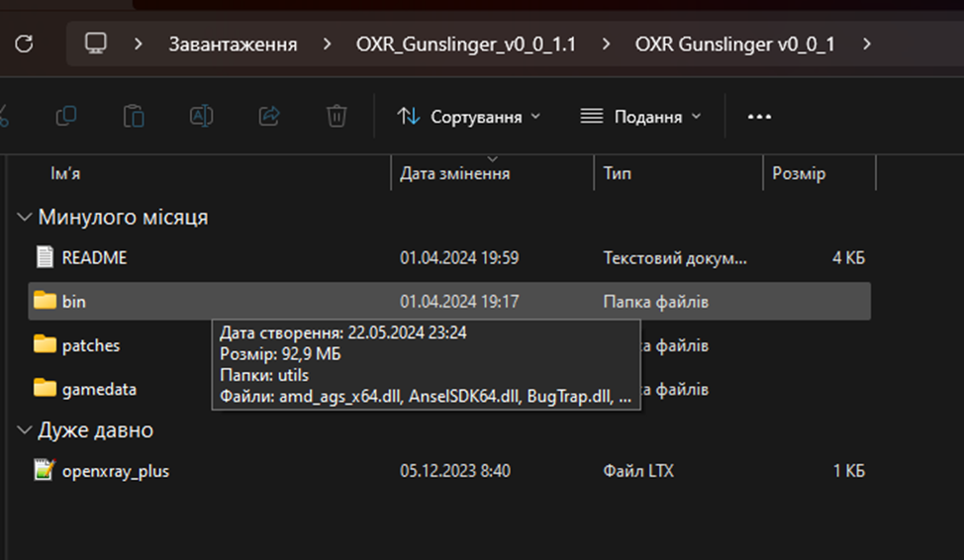Click openxray_plus size 1 КБ
The image size is (964, 560).
pos(849,471)
